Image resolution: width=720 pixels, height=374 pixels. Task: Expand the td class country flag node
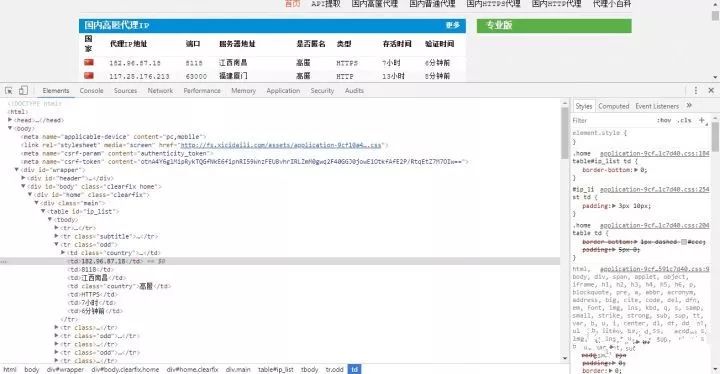pyautogui.click(x=63, y=253)
